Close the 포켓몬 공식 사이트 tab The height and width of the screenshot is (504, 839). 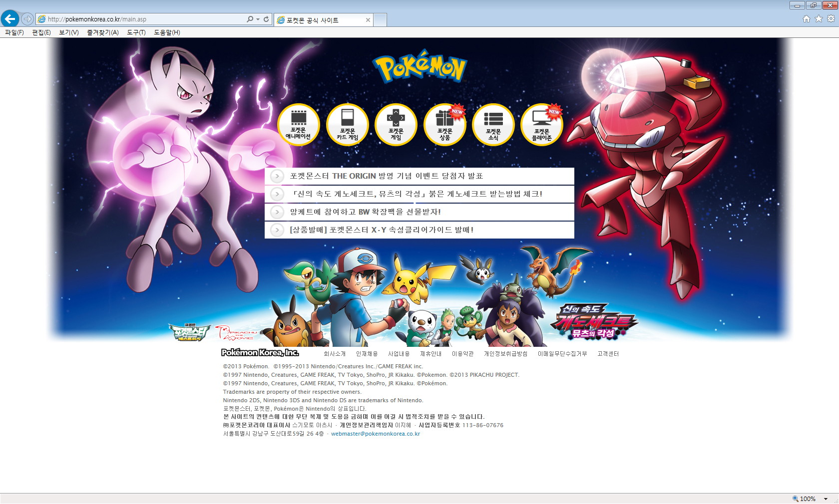(368, 20)
